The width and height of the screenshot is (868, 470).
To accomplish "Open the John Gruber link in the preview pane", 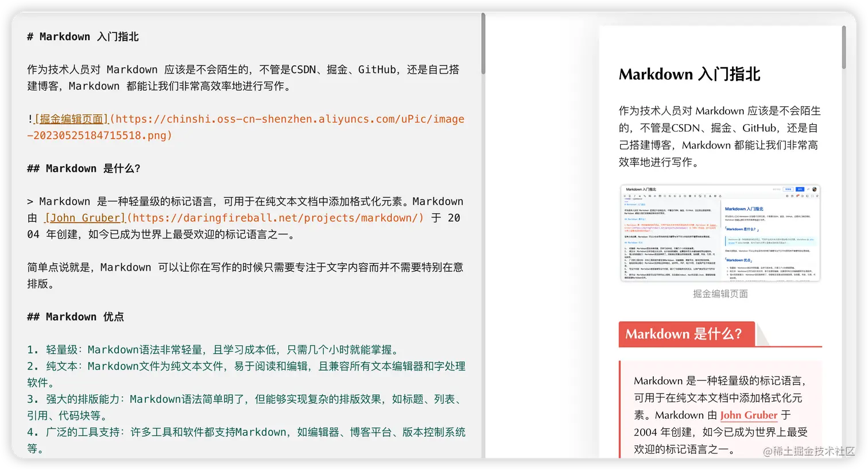I will (749, 415).
